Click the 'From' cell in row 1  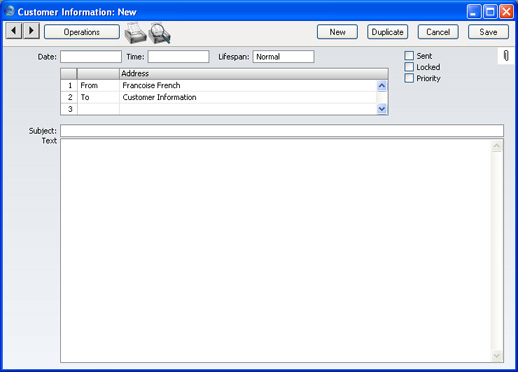click(98, 85)
